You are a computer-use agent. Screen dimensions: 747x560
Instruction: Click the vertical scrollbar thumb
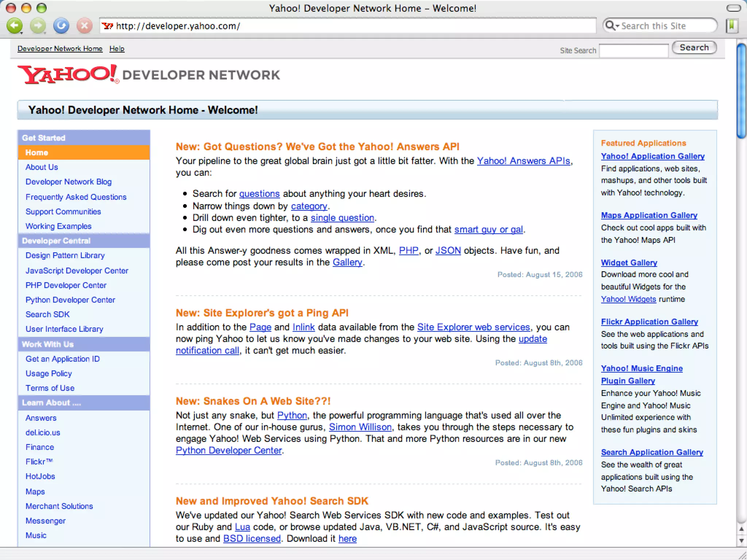tap(741, 91)
